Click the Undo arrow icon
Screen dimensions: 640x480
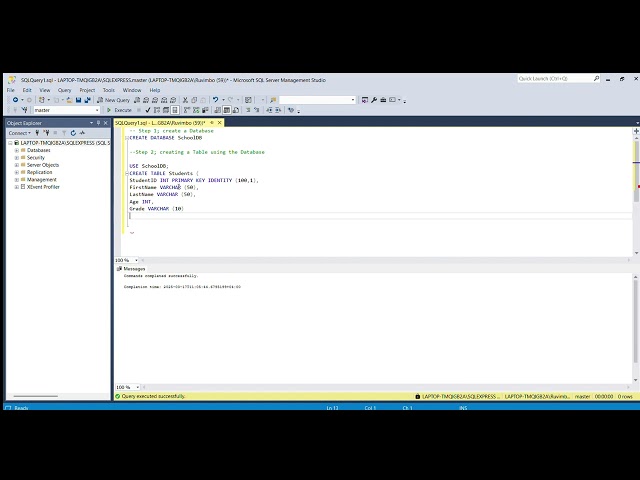click(216, 100)
